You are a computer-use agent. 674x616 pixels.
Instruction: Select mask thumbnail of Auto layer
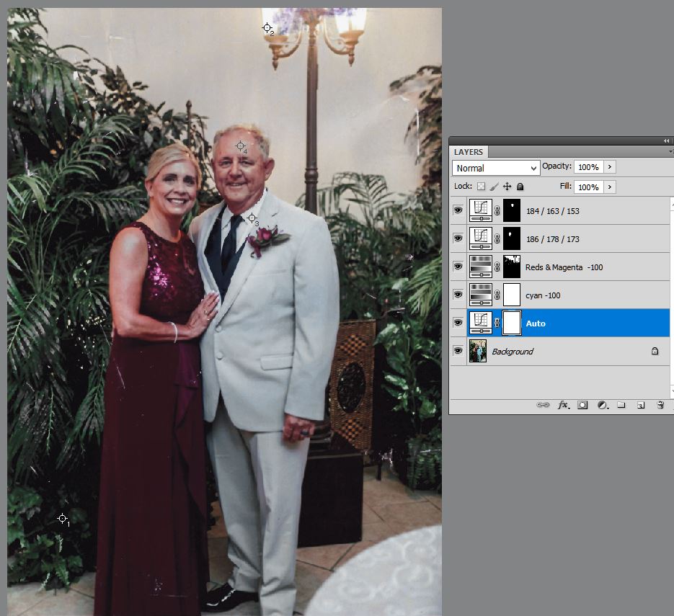point(512,323)
